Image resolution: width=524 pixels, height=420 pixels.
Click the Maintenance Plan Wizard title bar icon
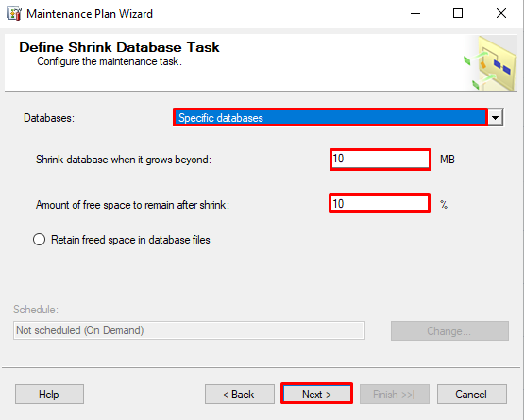pyautogui.click(x=14, y=14)
